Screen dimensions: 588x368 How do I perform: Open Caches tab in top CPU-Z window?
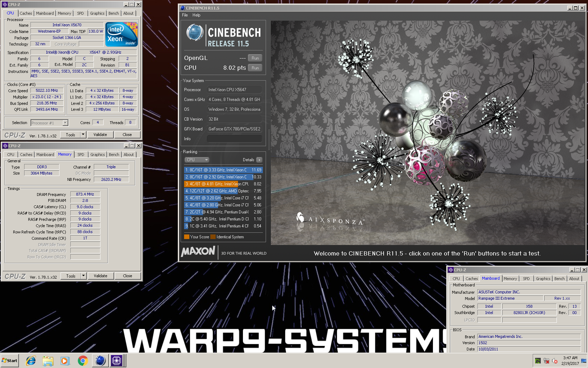[x=26, y=13]
